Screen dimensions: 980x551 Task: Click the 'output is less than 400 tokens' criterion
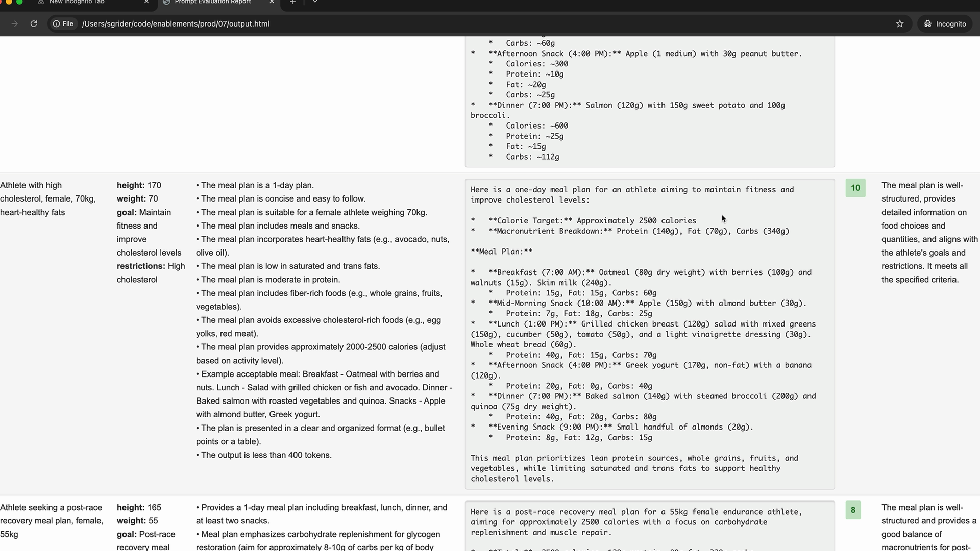[x=266, y=455]
